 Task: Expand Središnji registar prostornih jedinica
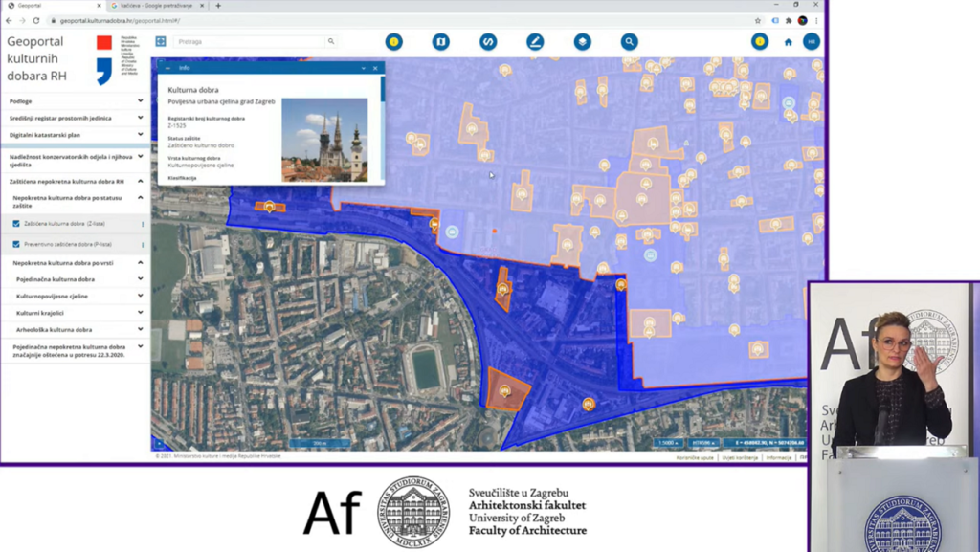pos(75,118)
